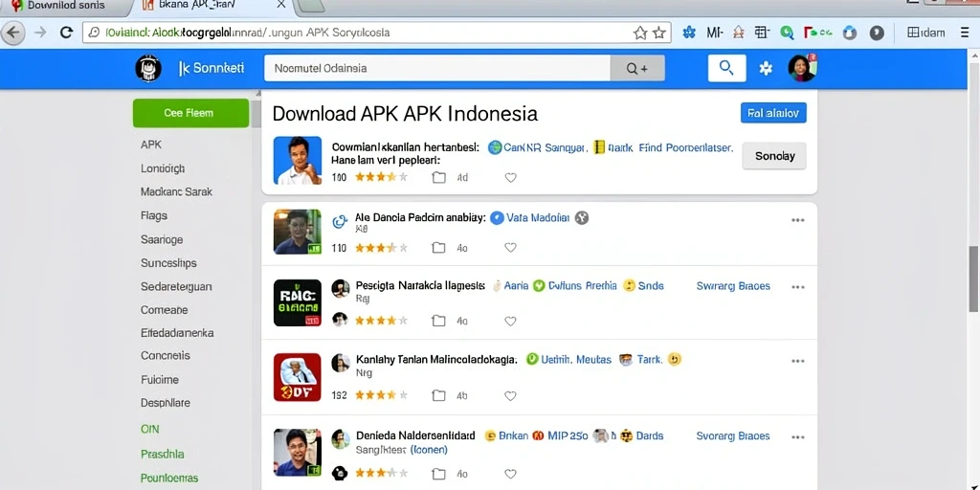Open more options for 'Kanlahy Tanlan' row
Screen dimensions: 980x490
click(797, 361)
